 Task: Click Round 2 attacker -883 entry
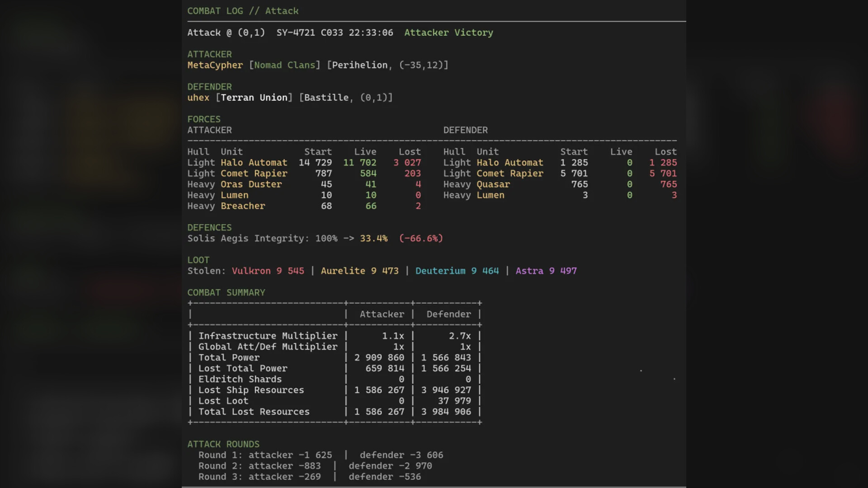tap(284, 466)
